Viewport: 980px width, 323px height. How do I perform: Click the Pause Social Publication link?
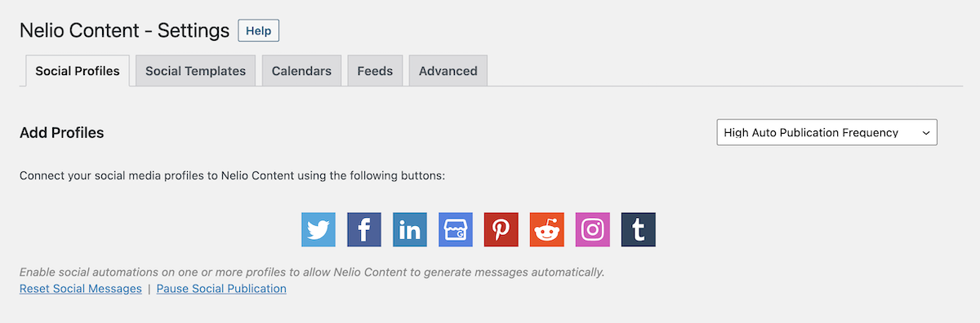tap(221, 289)
